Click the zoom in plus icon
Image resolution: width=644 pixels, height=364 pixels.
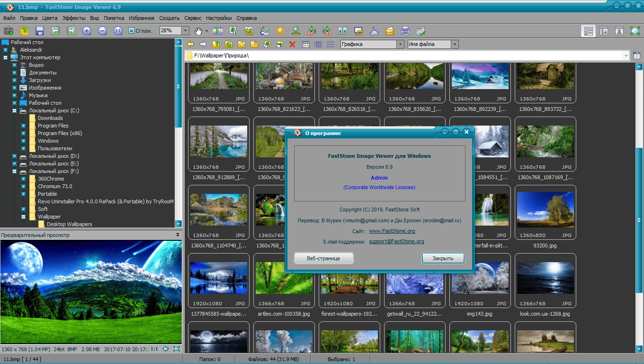[x=87, y=31]
